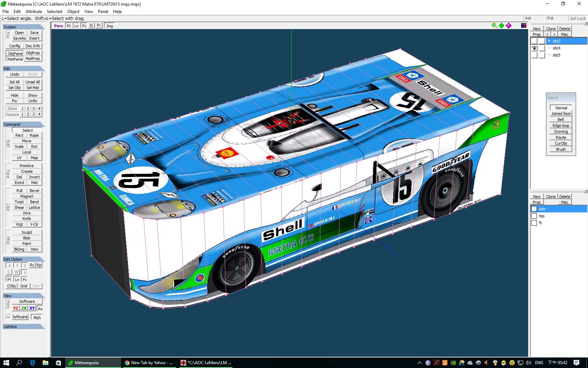Expand the obj3 tree arrow
Screen dimensions: 588x368
coord(549,41)
